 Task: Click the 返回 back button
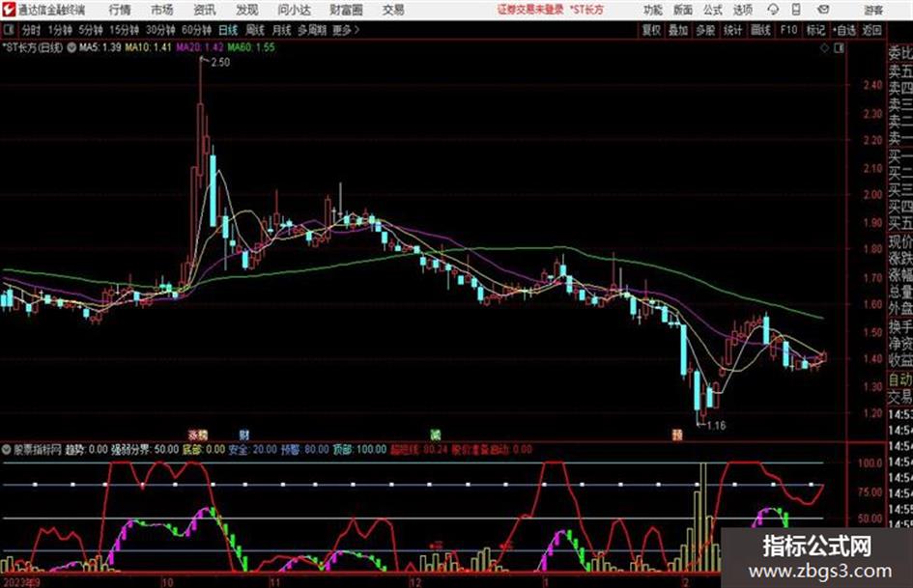click(x=871, y=30)
